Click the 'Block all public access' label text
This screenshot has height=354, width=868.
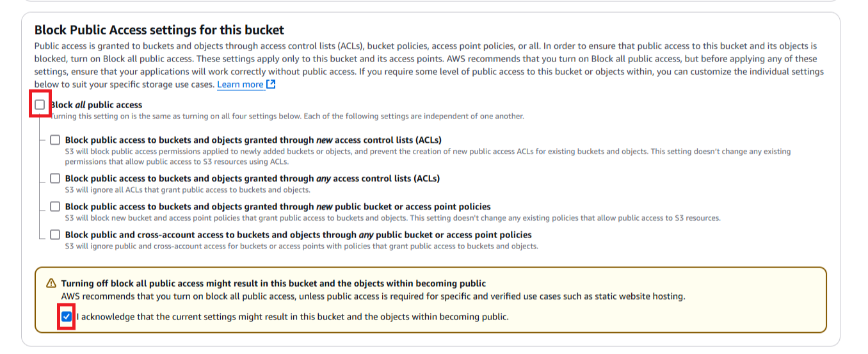pos(96,105)
